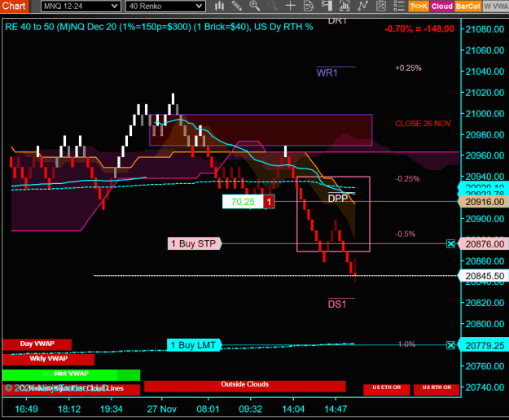
Task: Click the -0.25% level label
Action: [x=407, y=179]
